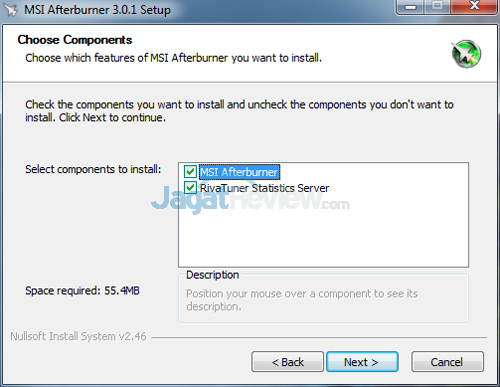Uncheck the RivaTuner Statistics Server checkbox

[190, 188]
